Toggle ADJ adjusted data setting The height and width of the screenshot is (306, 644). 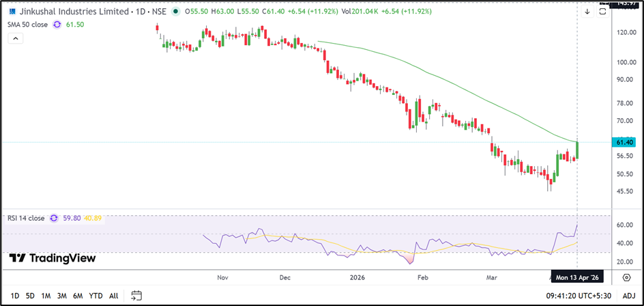tap(629, 296)
